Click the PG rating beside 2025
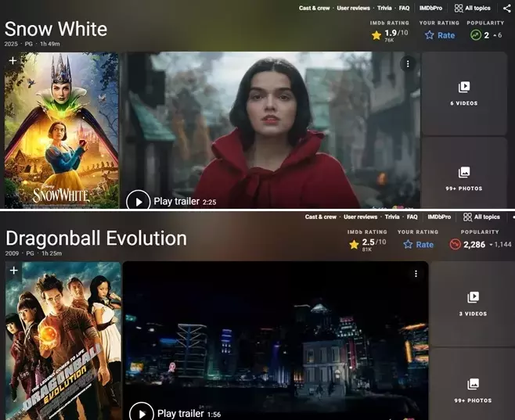515x420 pixels. [x=29, y=44]
